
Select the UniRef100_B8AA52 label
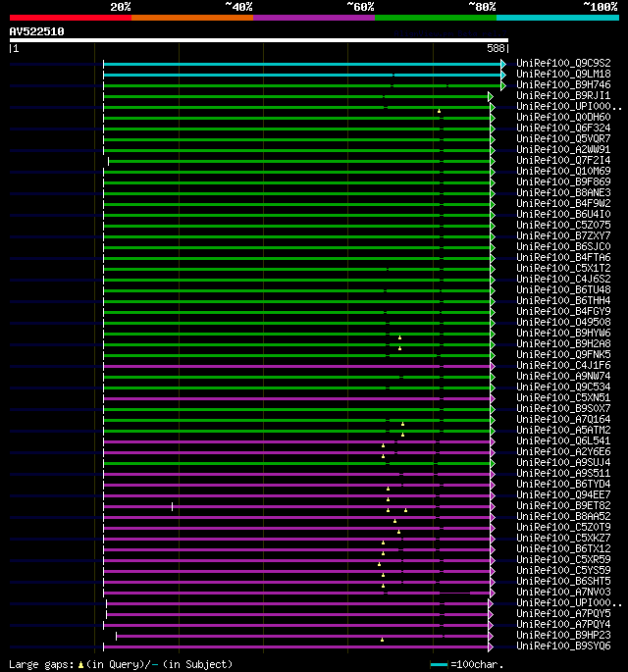563,516
